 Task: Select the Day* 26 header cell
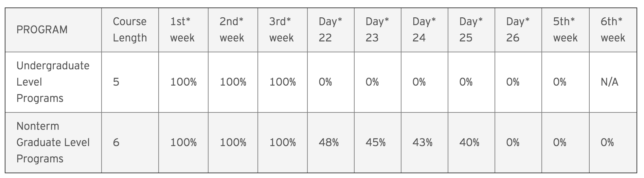click(x=518, y=30)
